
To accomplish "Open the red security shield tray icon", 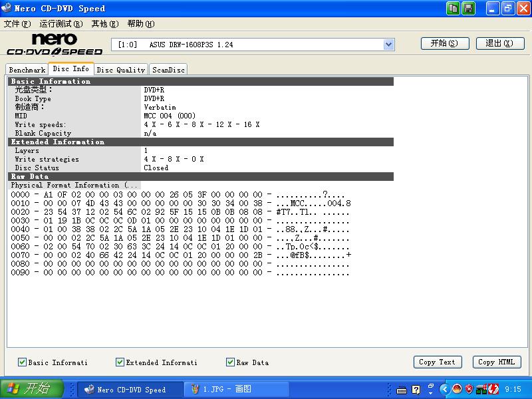I will pyautogui.click(x=469, y=389).
